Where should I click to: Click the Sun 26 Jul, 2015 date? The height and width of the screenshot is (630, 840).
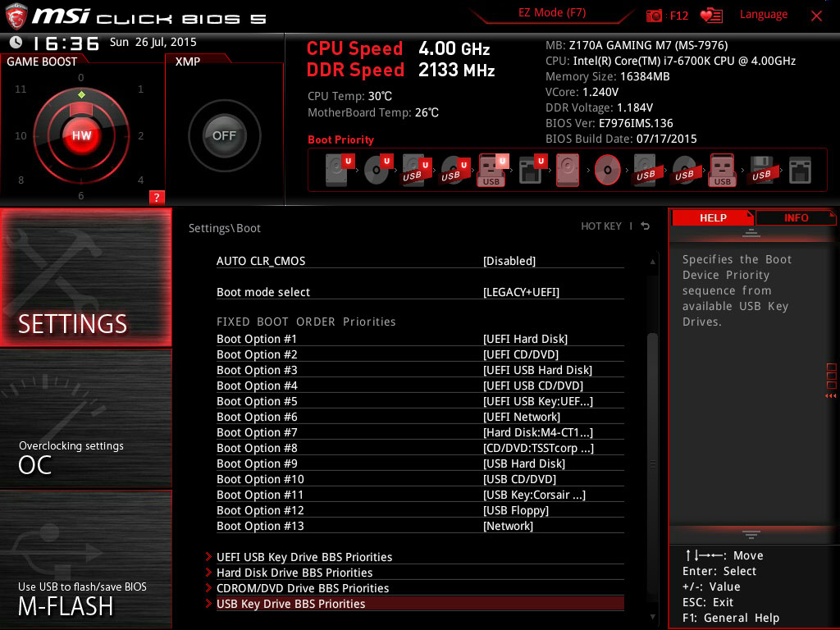tap(153, 43)
